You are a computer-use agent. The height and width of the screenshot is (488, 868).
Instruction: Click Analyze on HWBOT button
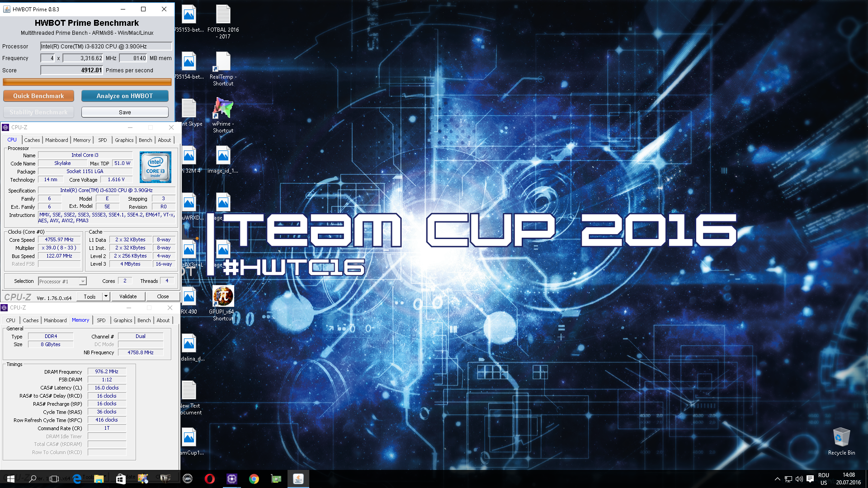tap(125, 96)
